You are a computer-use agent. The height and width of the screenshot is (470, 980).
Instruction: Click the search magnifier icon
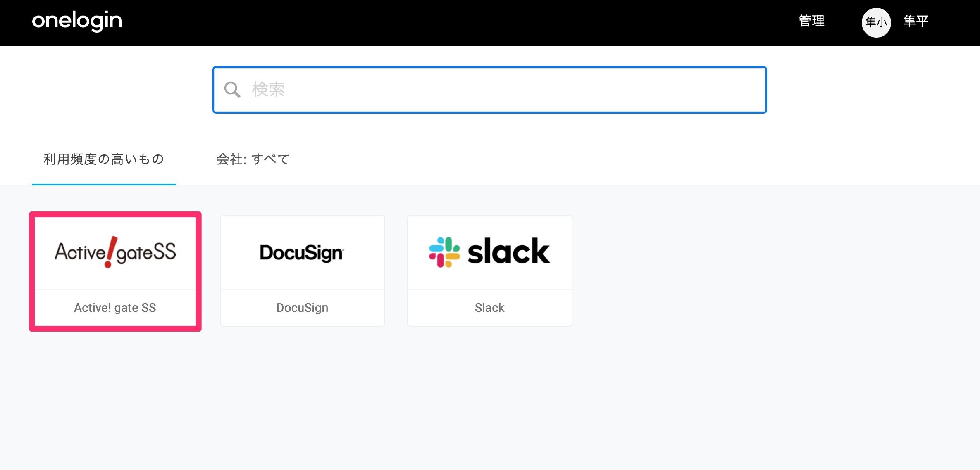[x=232, y=89]
